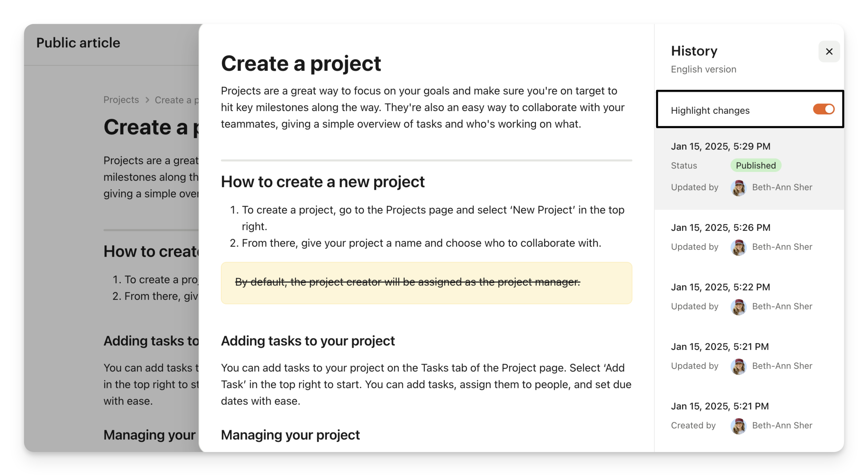Click the 'Managing your project' heading in preview
868x476 pixels.
pyautogui.click(x=290, y=435)
